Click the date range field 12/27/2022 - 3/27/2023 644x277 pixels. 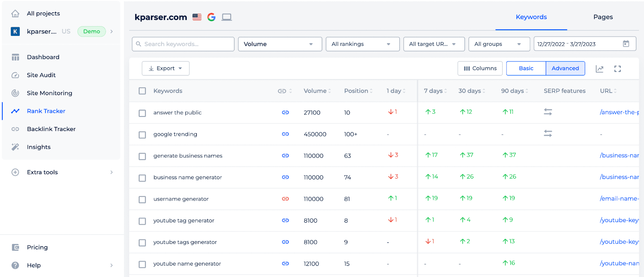585,44
